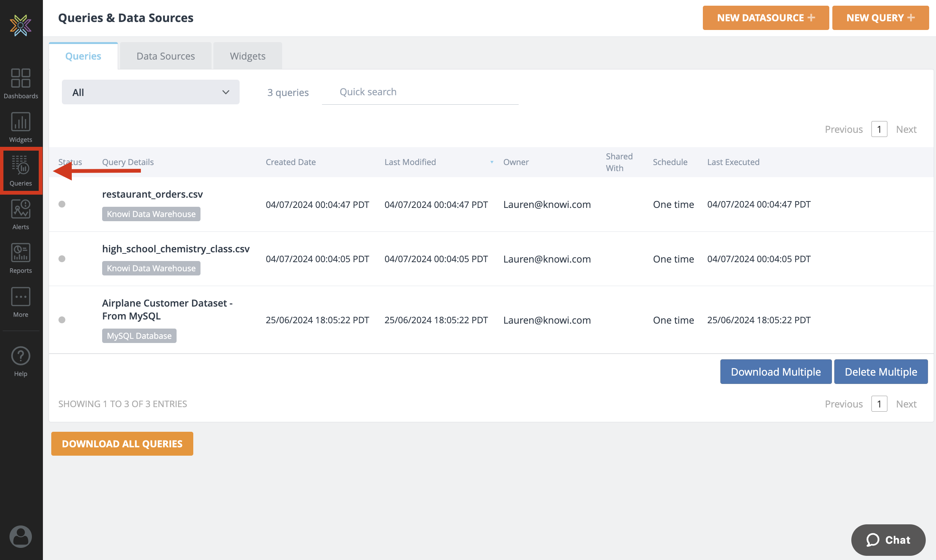Click status dot for high_school_chemistry_class.csv
Screen dimensions: 936x560
pos(62,259)
